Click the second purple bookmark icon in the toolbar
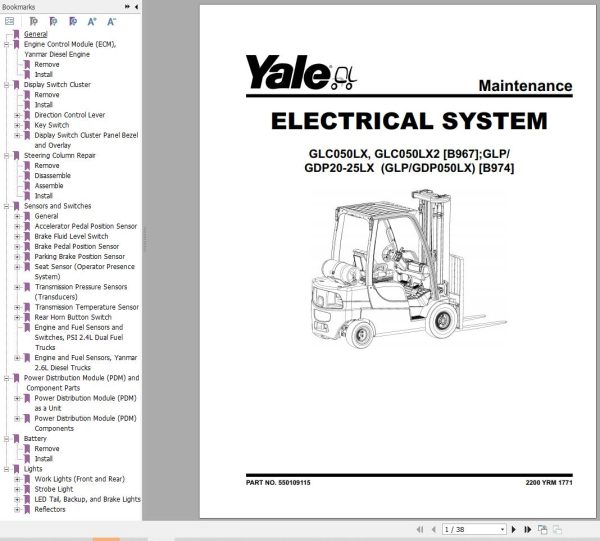The image size is (600, 541). click(53, 21)
